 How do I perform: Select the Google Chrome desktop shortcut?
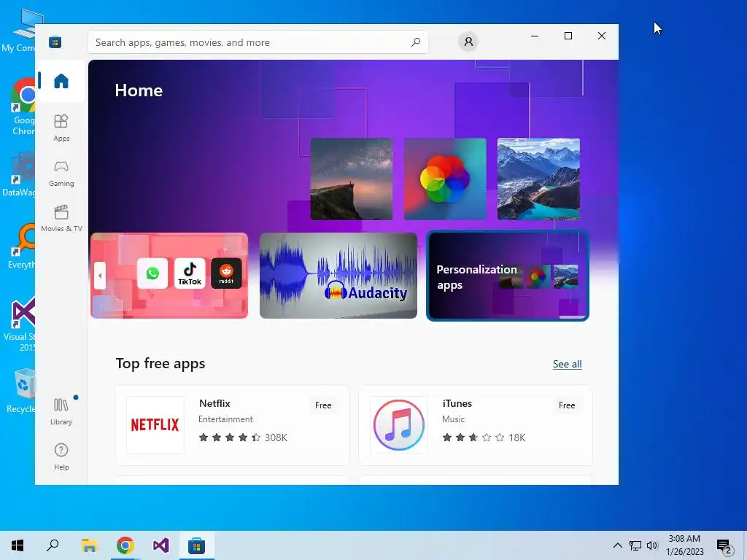22,107
